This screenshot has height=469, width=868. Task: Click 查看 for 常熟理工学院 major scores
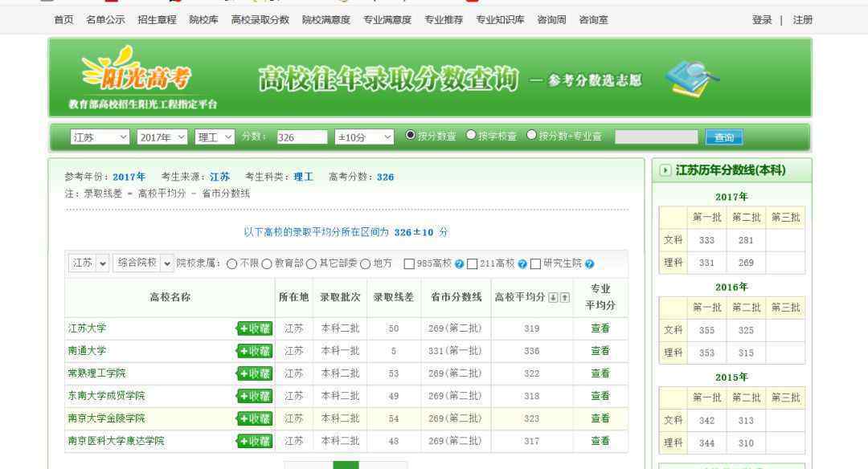coord(600,374)
